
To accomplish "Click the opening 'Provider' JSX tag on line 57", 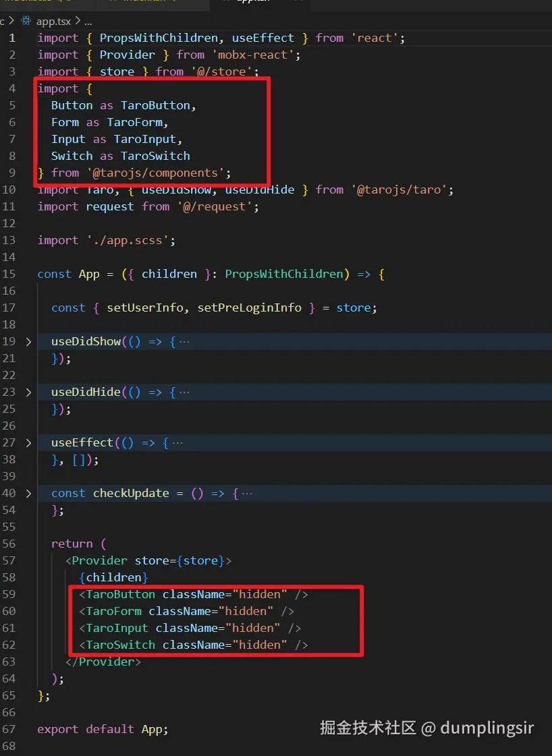I will 99,560.
